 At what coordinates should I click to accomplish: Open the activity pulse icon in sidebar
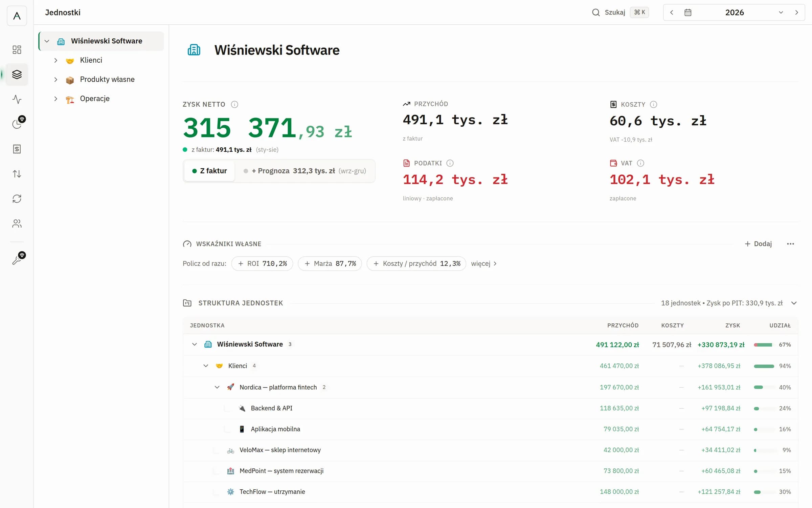pos(17,99)
